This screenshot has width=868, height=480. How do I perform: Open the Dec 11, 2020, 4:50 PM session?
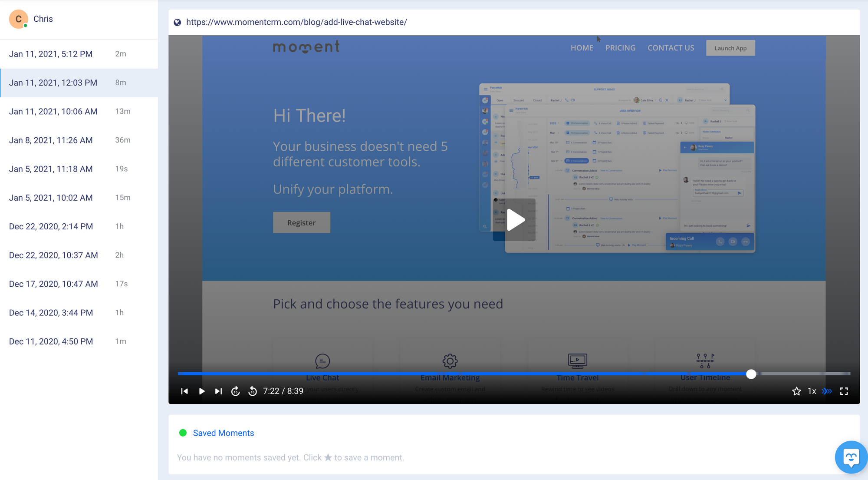(x=51, y=341)
